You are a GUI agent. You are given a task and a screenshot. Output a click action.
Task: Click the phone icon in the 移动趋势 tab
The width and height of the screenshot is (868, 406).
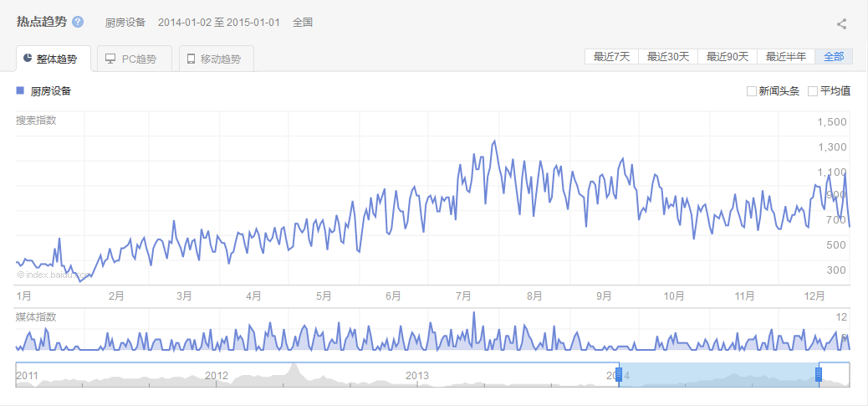pyautogui.click(x=191, y=59)
